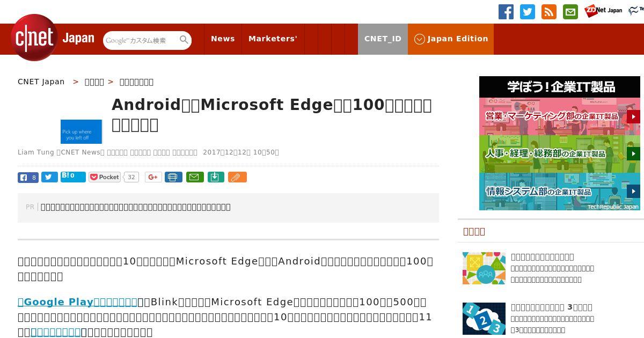This screenshot has height=338, width=644.
Task: Click the arrow on the green banner row
Action: (x=633, y=154)
